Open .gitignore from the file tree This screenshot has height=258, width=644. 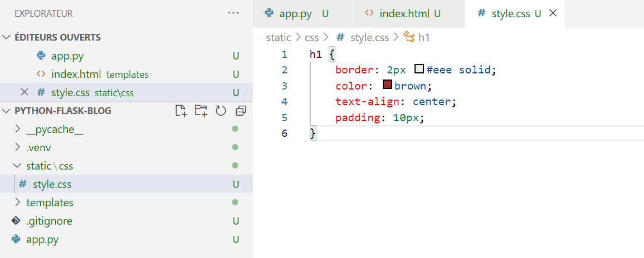tap(49, 221)
